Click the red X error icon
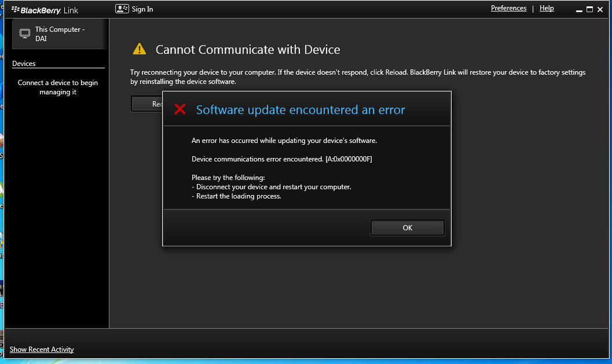Image resolution: width=612 pixels, height=364 pixels. pyautogui.click(x=180, y=109)
